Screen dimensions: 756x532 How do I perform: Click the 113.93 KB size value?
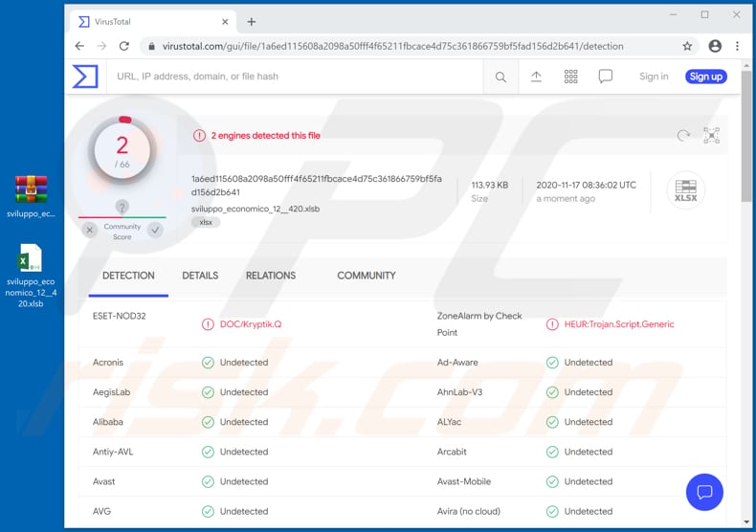pos(490,185)
